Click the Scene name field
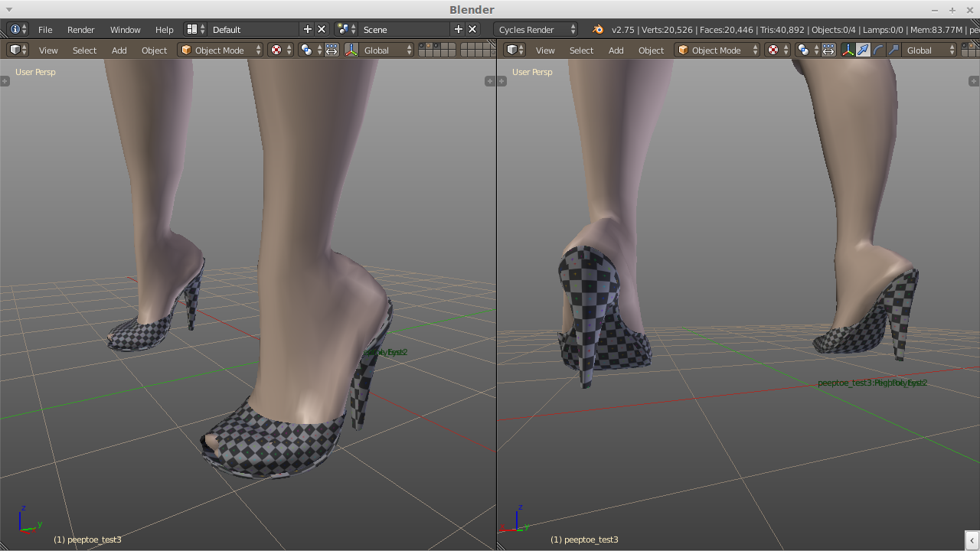Viewport: 980px width, 551px height. tap(405, 29)
